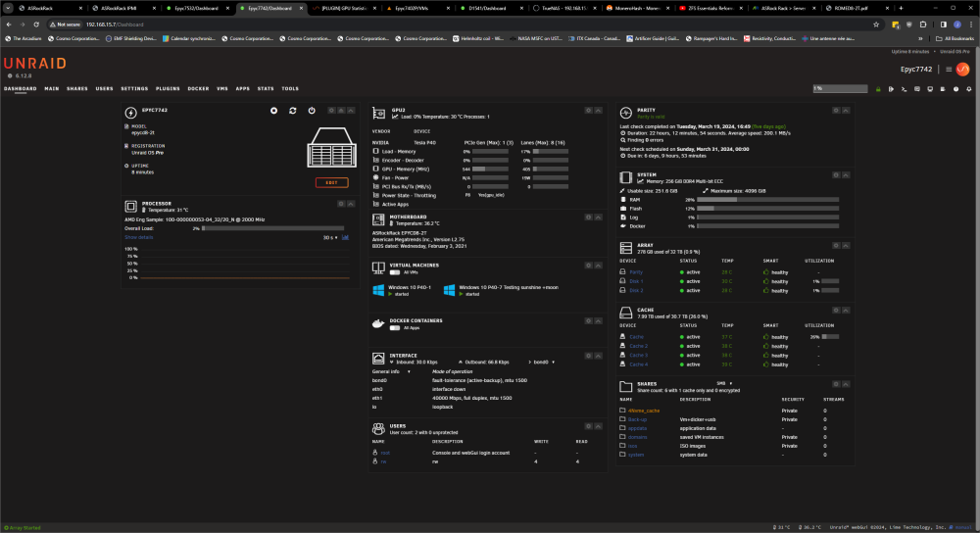Open the bond0 interface dropdown
980x533 pixels.
(x=543, y=363)
